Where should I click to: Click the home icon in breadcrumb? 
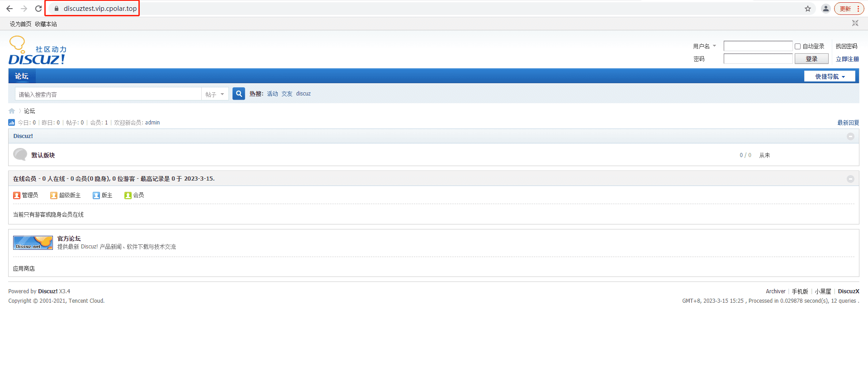12,111
